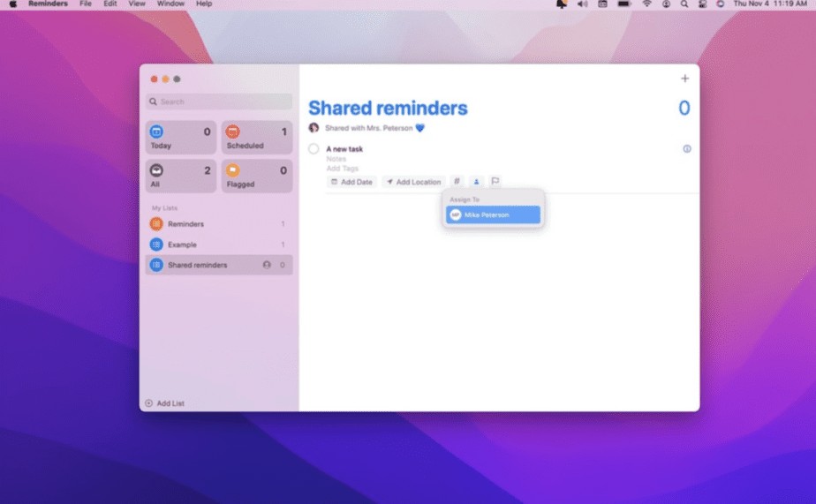
Task: Open the Wi-Fi menu bar icon
Action: click(646, 4)
